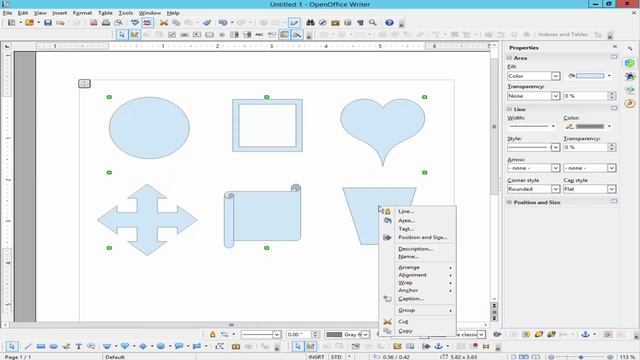Click the Format Paintbrush icon
Viewport: 640px width, 360px height.
pyautogui.click(x=207, y=23)
